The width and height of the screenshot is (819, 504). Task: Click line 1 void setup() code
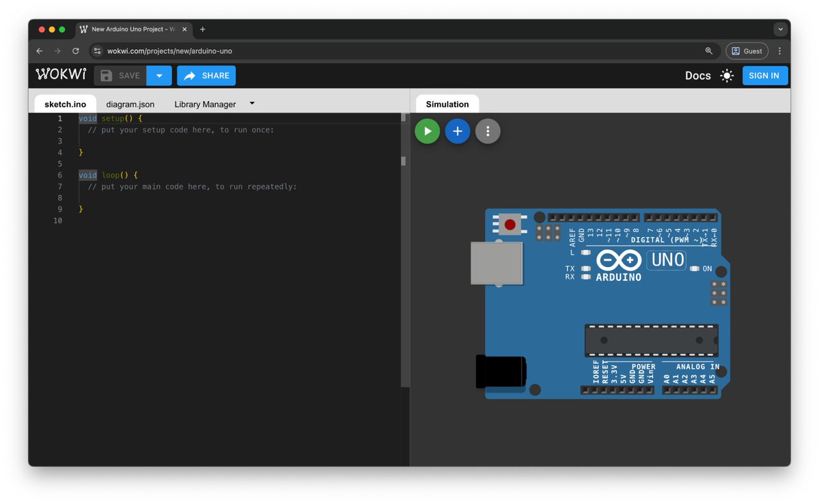pyautogui.click(x=110, y=119)
